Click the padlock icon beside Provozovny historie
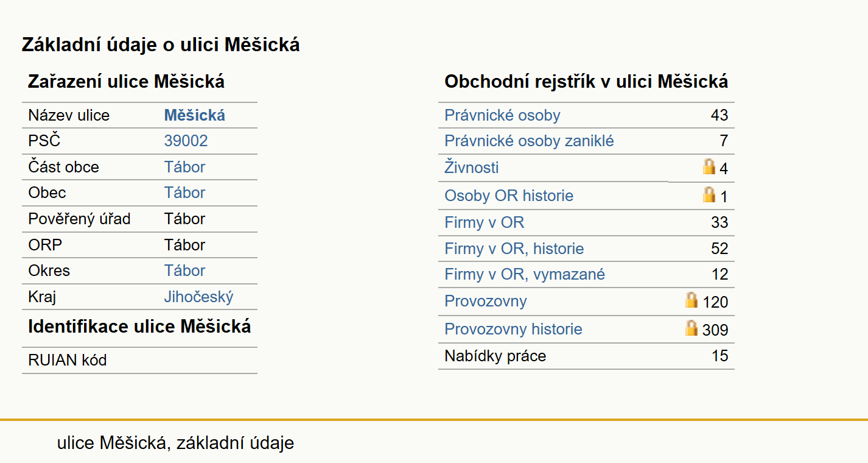This screenshot has width=868, height=463. click(691, 328)
